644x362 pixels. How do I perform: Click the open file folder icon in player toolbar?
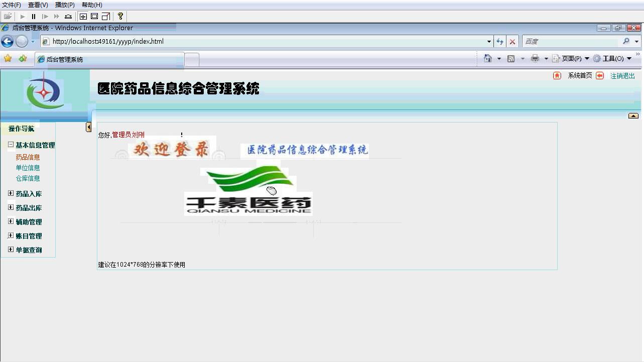8,16
